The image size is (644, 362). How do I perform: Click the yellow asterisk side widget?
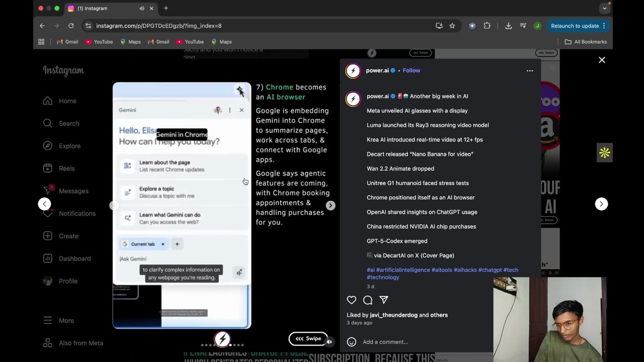tap(605, 153)
